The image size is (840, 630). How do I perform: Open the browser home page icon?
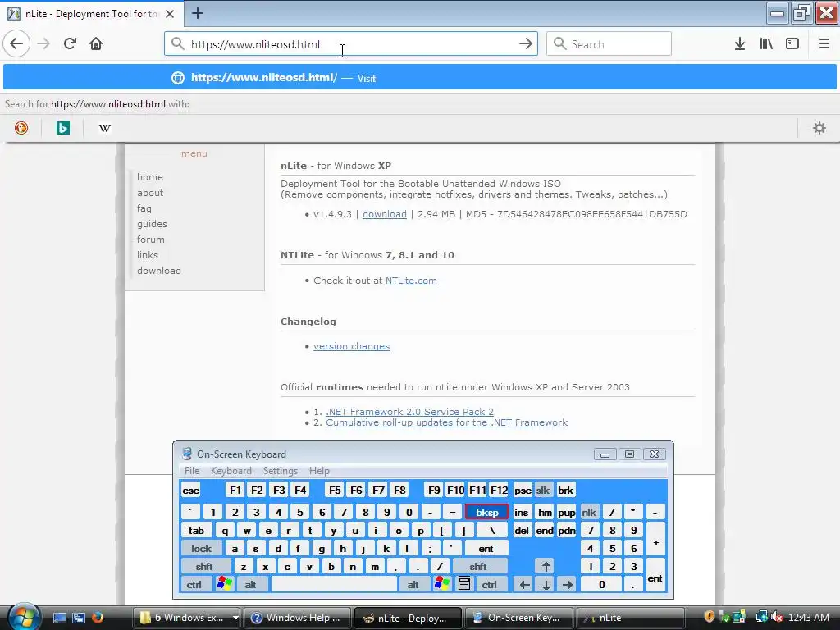tap(96, 43)
